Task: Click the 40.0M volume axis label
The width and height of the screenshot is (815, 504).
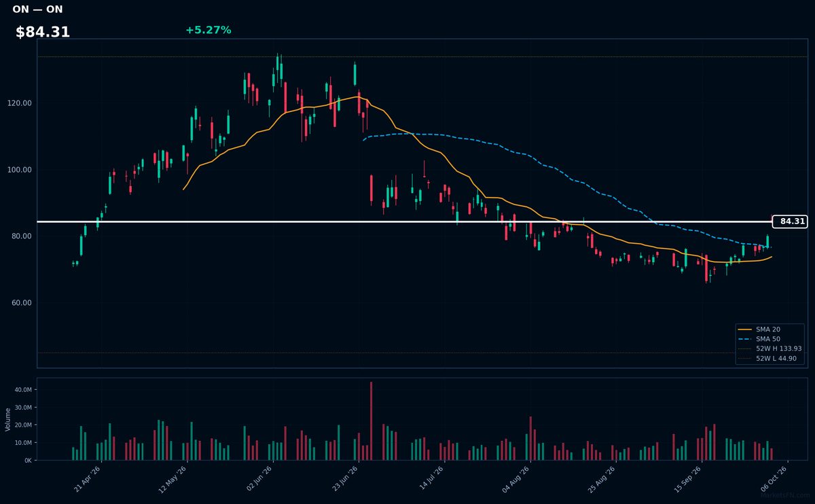Action: (23, 390)
